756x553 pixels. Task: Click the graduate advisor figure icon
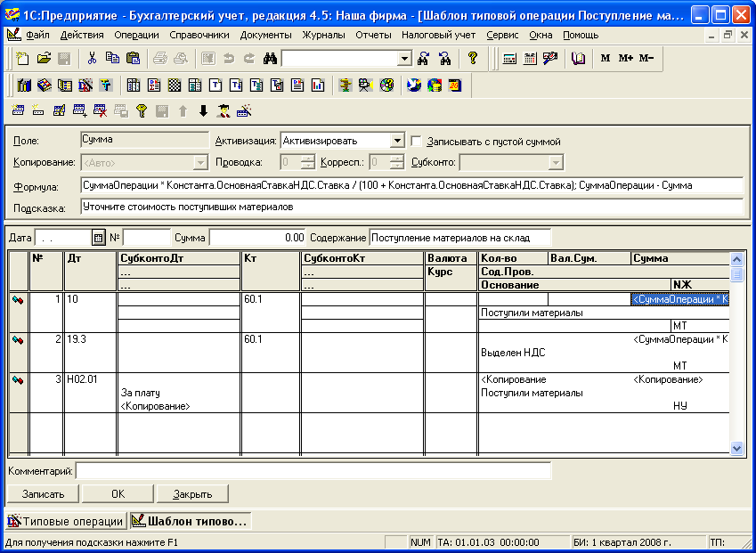click(224, 111)
